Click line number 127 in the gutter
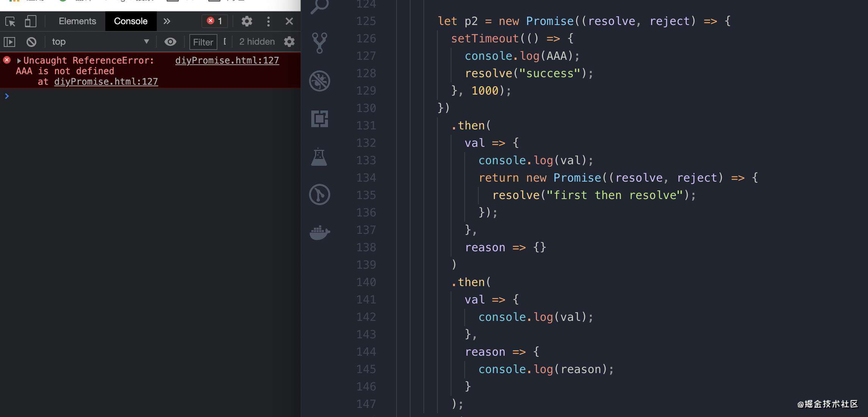The image size is (868, 417). (x=366, y=56)
